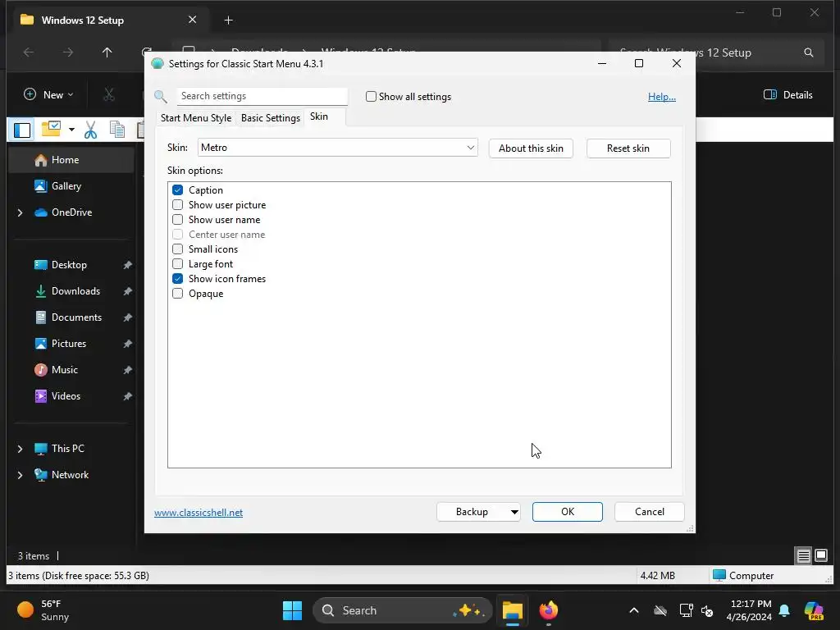Expand the Network tree node
This screenshot has width=840, height=630.
coord(20,475)
